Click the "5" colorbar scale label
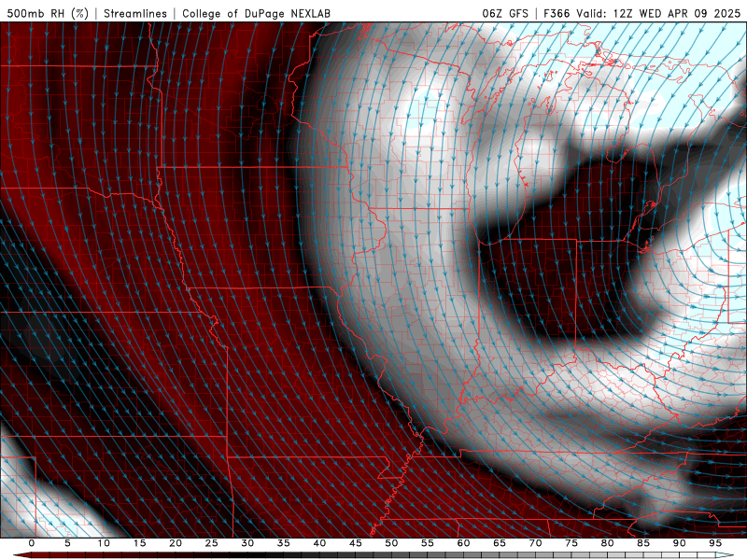The height and width of the screenshot is (560, 747). (x=67, y=543)
